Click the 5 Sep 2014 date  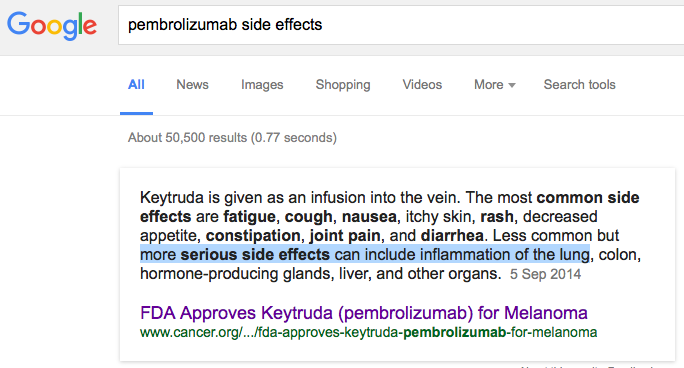point(545,274)
